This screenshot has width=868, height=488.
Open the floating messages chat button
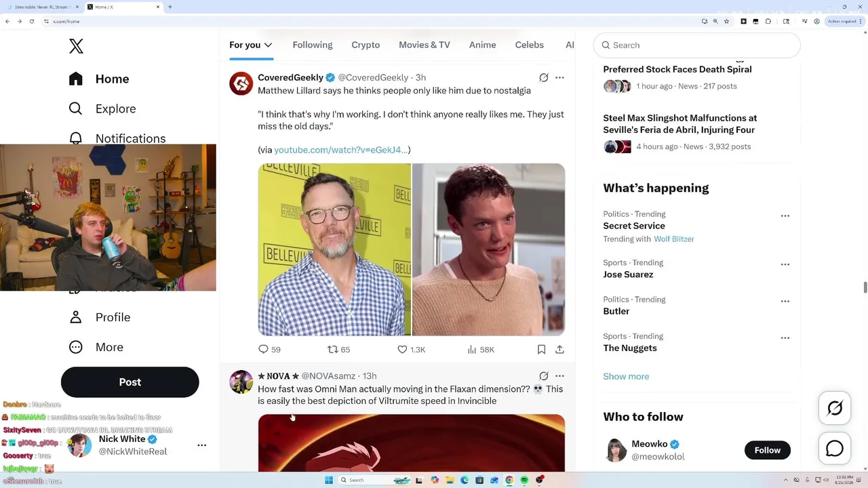pos(835,449)
